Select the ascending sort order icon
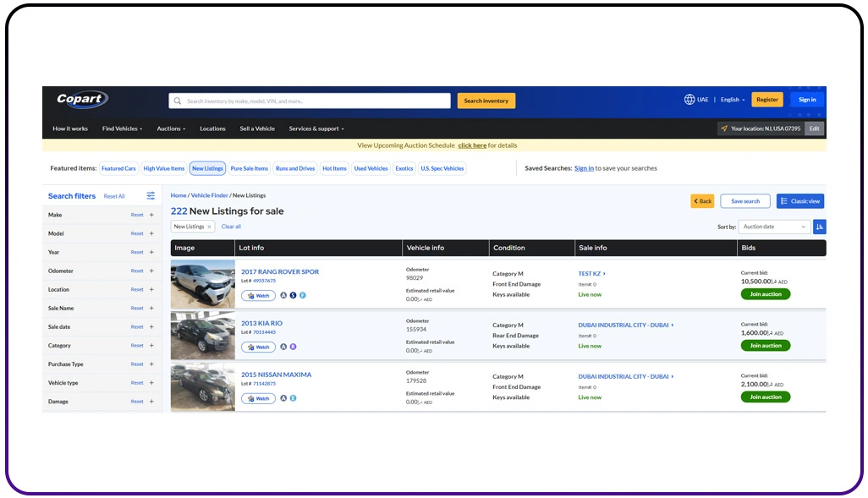The height and width of the screenshot is (498, 868). point(819,227)
